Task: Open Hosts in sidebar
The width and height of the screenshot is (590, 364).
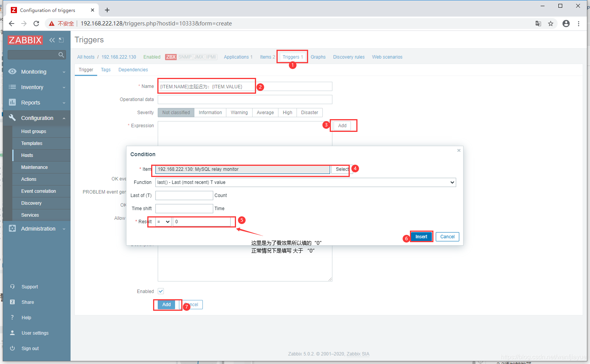Action: (x=27, y=155)
